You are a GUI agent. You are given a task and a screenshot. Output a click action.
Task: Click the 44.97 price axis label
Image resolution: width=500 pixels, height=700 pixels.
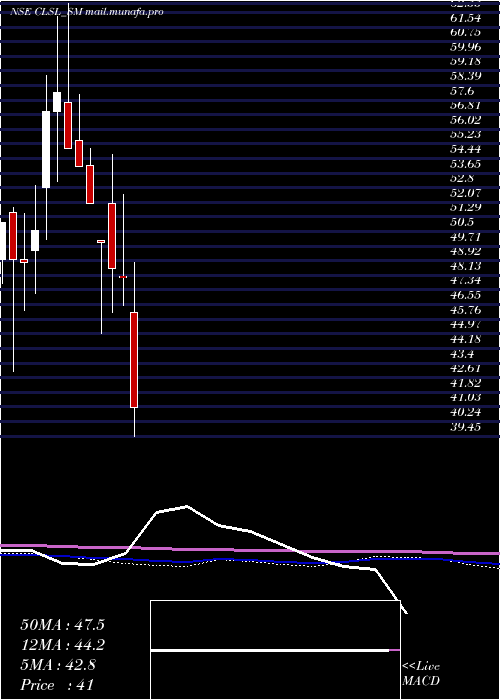click(466, 324)
